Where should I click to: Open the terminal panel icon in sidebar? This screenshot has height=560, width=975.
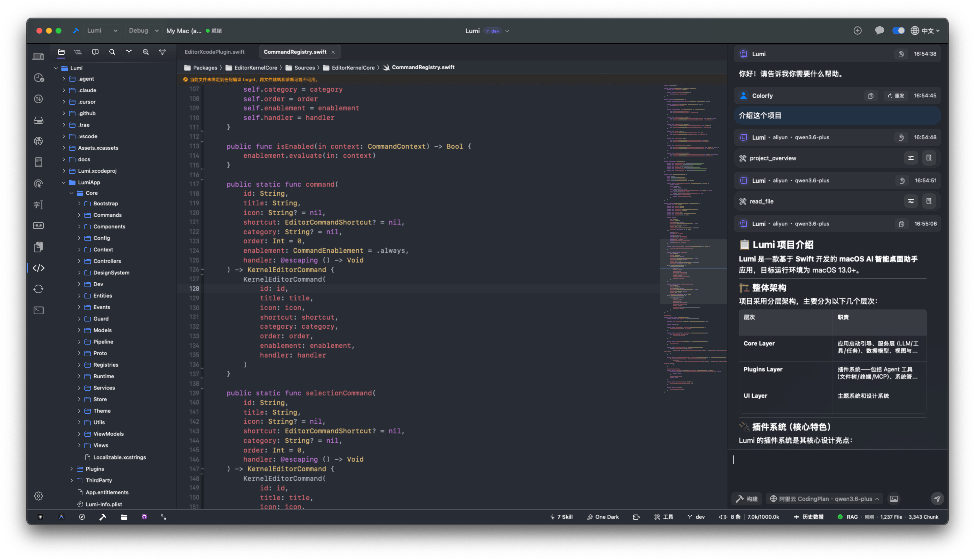tap(38, 310)
